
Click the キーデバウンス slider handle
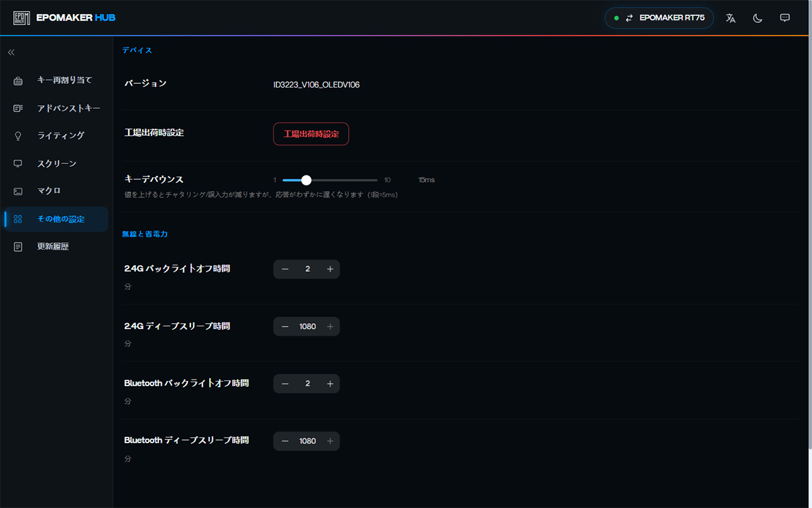tap(306, 180)
